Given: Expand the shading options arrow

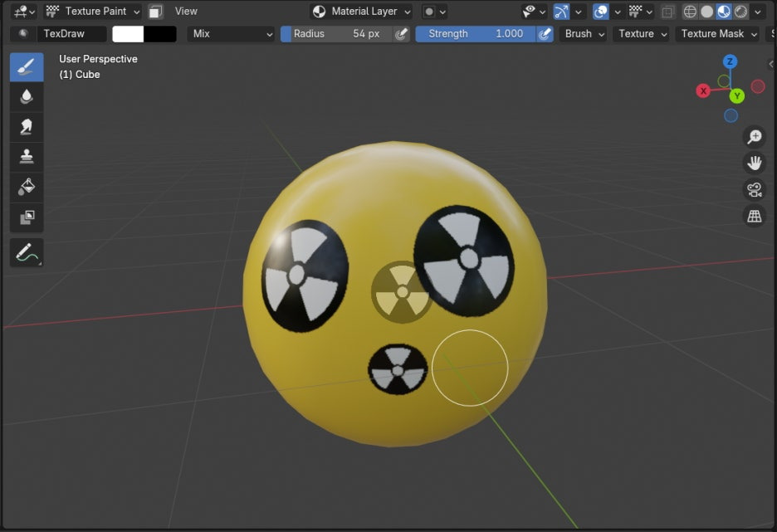Looking at the screenshot, I should click(758, 12).
